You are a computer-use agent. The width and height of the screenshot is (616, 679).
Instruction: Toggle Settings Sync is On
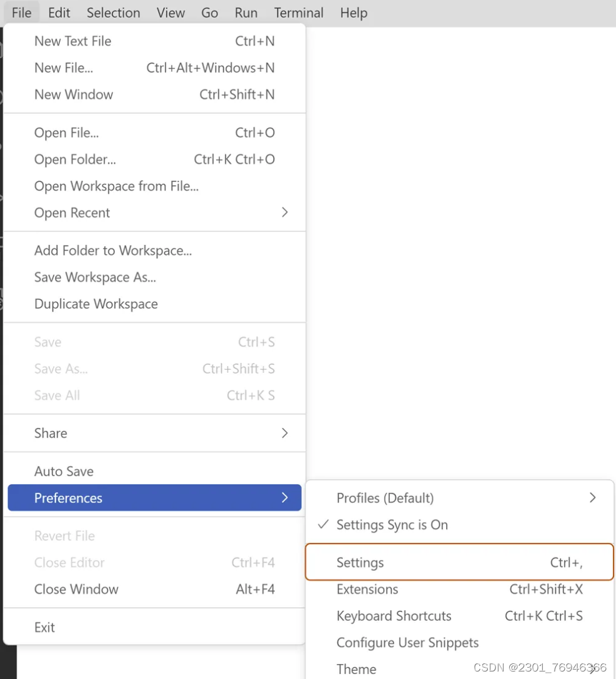pyautogui.click(x=460, y=525)
